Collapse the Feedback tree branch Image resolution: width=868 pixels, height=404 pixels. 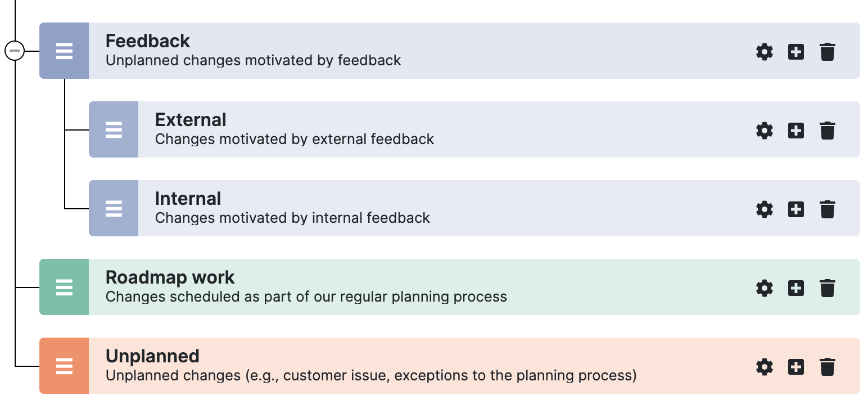pos(15,51)
